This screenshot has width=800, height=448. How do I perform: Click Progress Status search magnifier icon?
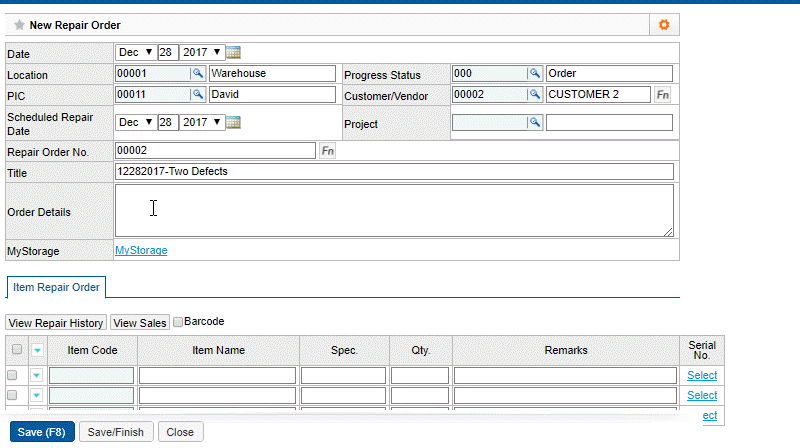coord(534,73)
